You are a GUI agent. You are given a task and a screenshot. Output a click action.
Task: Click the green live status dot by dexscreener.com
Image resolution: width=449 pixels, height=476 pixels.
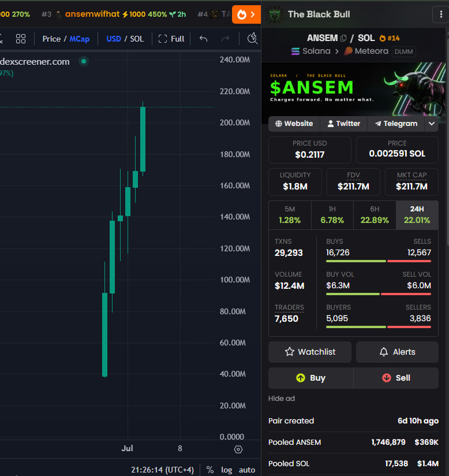tap(84, 61)
